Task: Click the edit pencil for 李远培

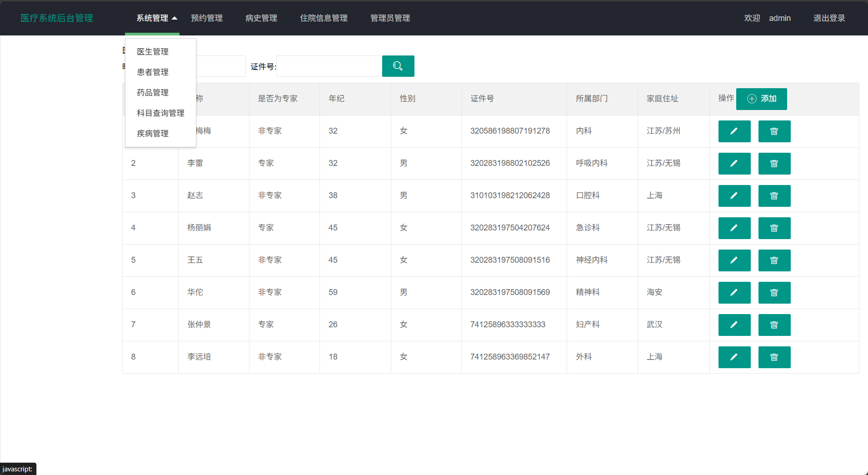Action: pos(734,357)
